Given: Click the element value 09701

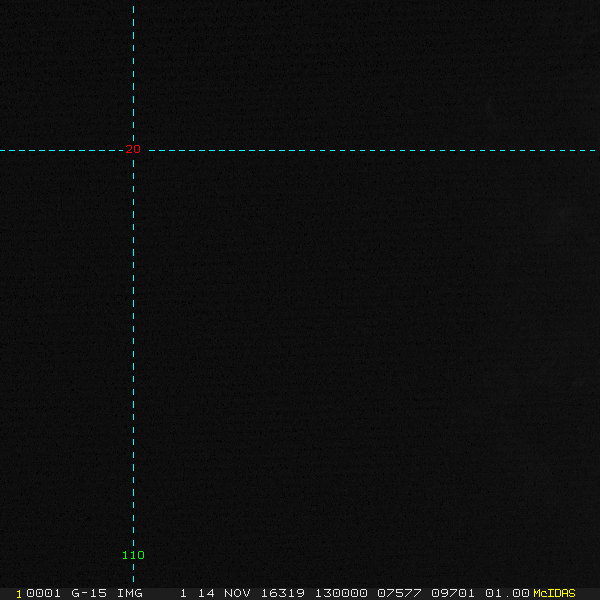Looking at the screenshot, I should click(x=453, y=593).
